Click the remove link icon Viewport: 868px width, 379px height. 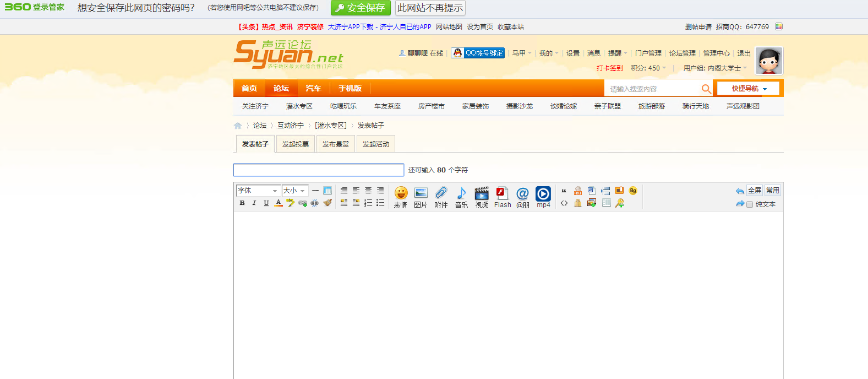coord(315,203)
